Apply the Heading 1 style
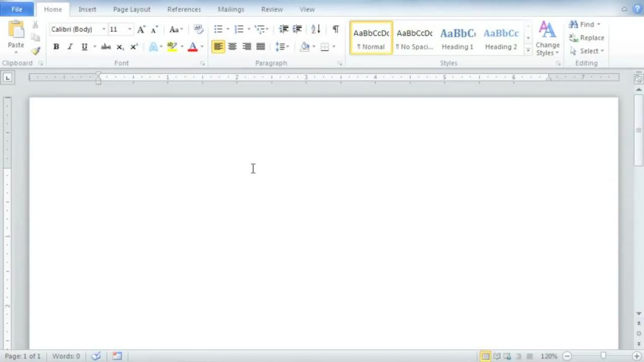The width and height of the screenshot is (644, 362). (457, 38)
